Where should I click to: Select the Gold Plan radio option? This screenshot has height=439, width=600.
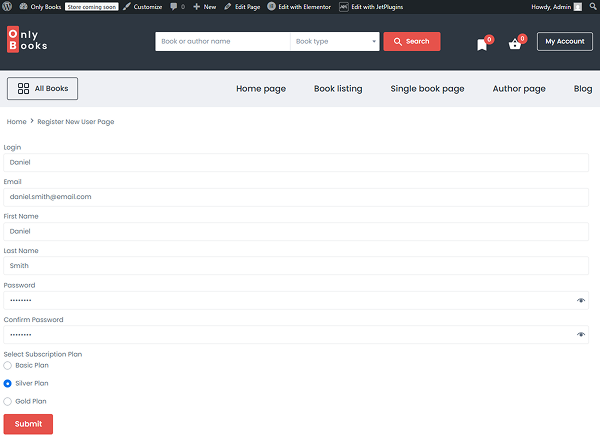coord(7,401)
